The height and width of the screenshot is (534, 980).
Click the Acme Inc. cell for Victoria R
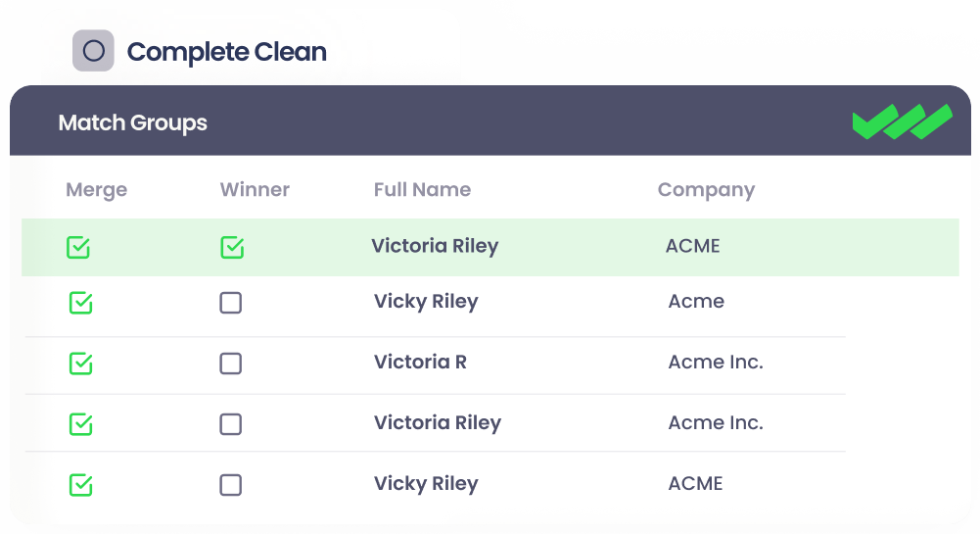tap(716, 363)
